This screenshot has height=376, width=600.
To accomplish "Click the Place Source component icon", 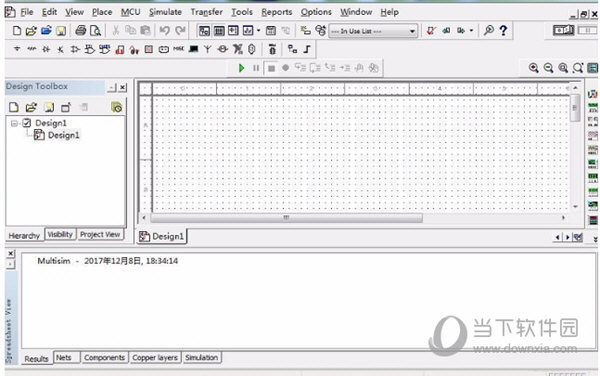I will click(17, 49).
